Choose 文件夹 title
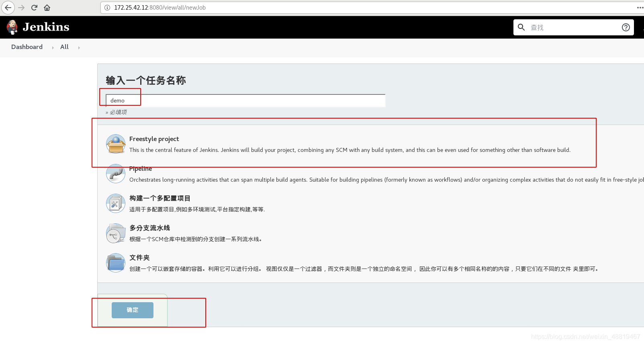This screenshot has height=344, width=644. (139, 258)
